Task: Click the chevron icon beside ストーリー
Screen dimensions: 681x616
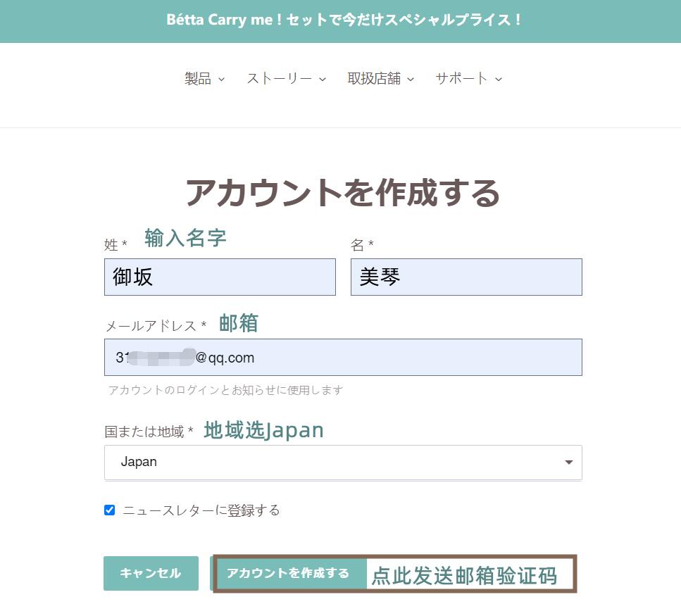Action: click(x=323, y=80)
